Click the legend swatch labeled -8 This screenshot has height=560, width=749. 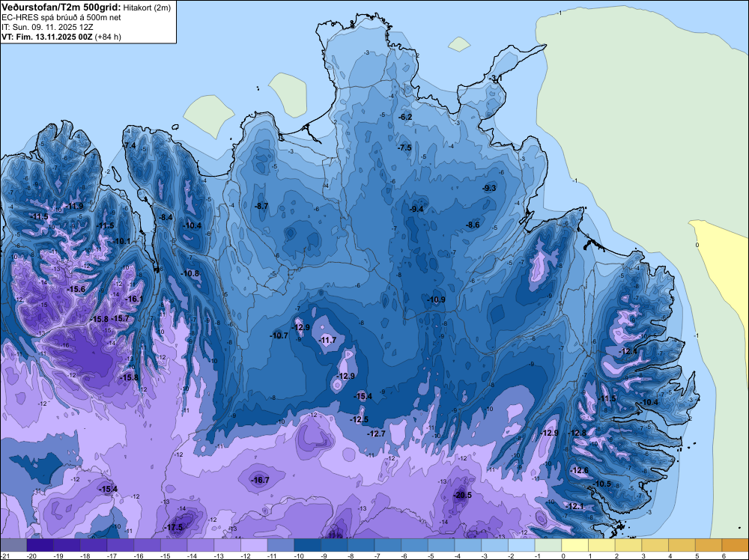tap(361, 545)
